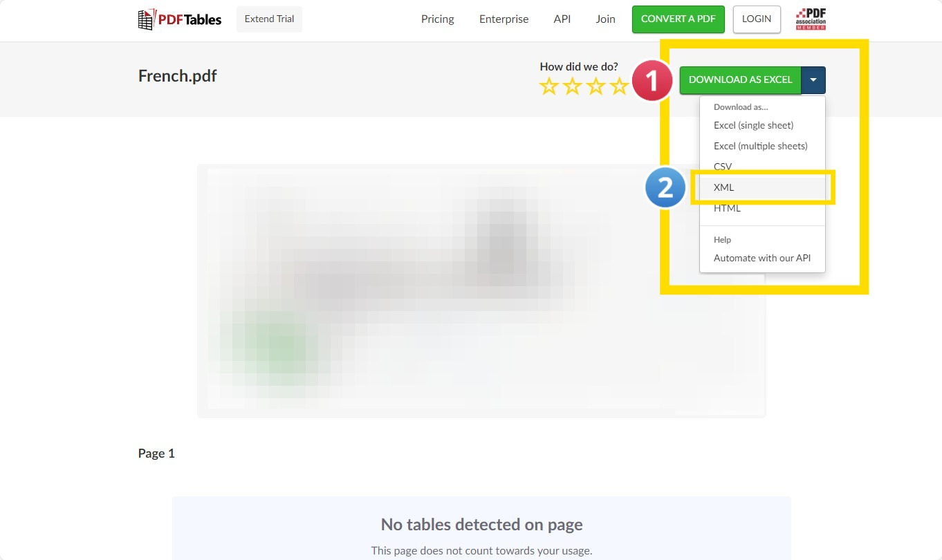This screenshot has width=942, height=560.
Task: Rate with the fourth star
Action: [x=620, y=86]
